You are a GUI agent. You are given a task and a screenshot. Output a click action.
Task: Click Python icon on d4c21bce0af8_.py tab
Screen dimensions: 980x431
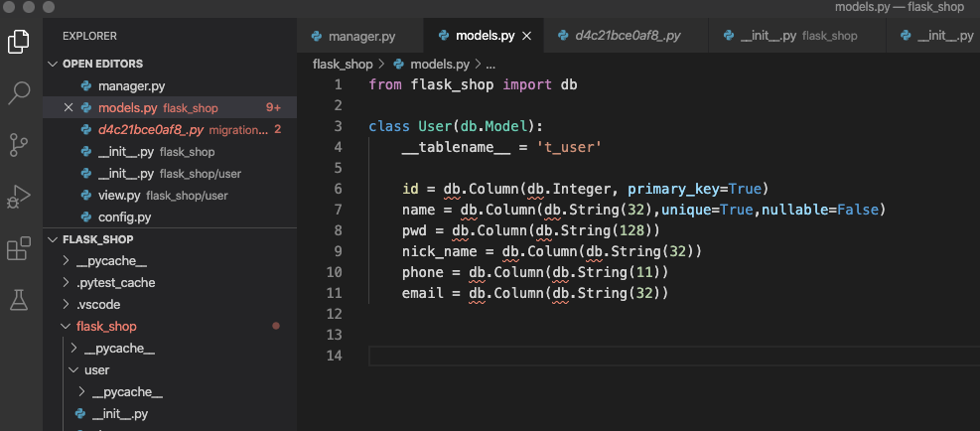click(x=563, y=36)
